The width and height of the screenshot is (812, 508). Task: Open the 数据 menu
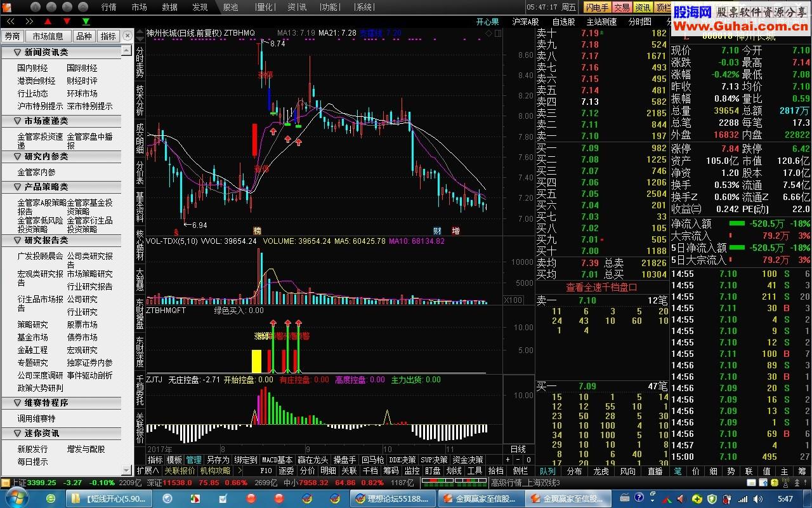point(170,7)
